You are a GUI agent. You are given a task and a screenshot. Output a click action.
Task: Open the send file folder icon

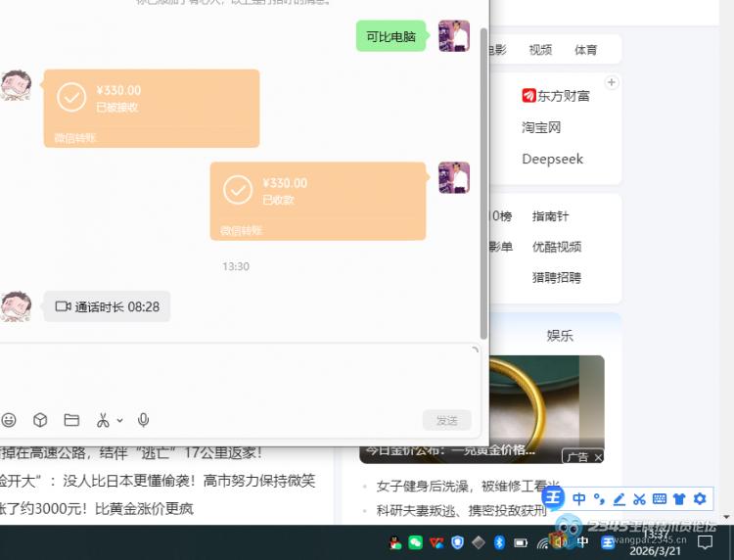pos(71,420)
